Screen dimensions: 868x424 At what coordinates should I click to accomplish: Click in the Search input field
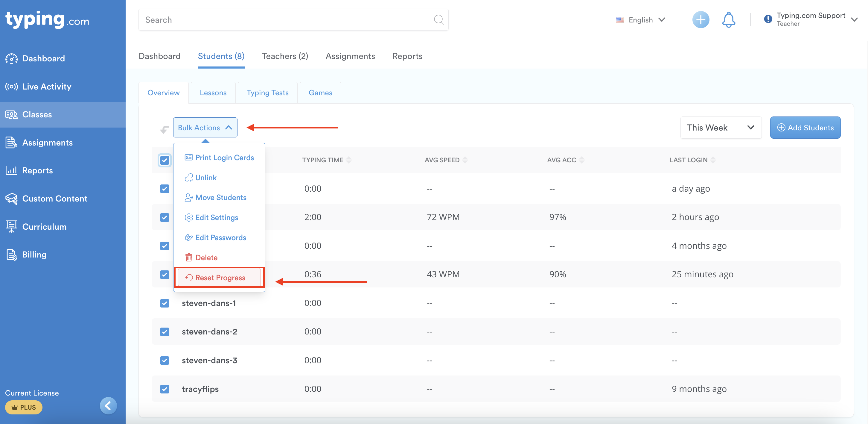[x=287, y=20]
